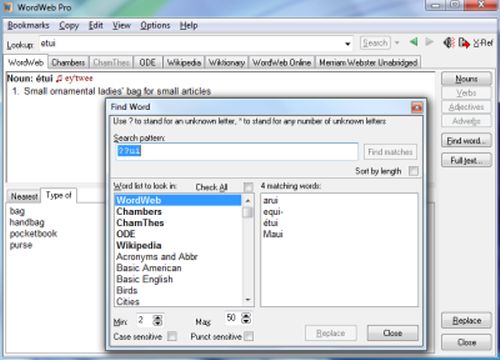Image resolution: width=500 pixels, height=360 pixels.
Task: Select Basic American word list
Action: [178, 268]
